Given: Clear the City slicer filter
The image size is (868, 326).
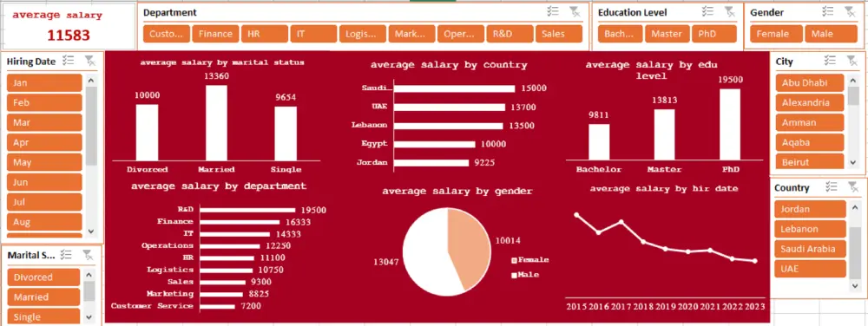Looking at the screenshot, I should (852, 61).
